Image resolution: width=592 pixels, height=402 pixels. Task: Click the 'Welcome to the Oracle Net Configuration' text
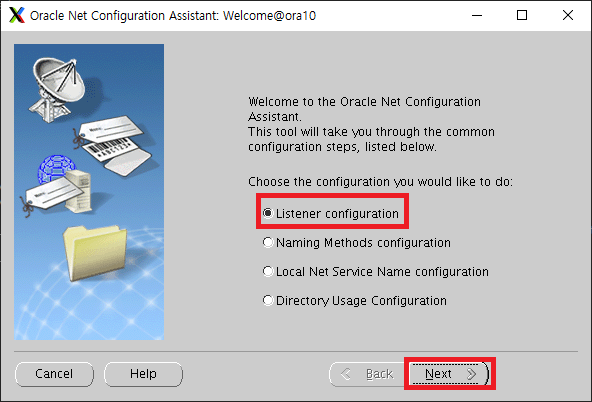(364, 102)
